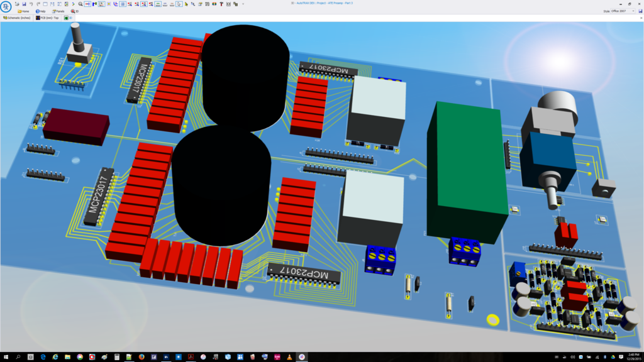Select the magnifier zoom tool icon
This screenshot has width=644, height=362.
[x=80, y=4]
